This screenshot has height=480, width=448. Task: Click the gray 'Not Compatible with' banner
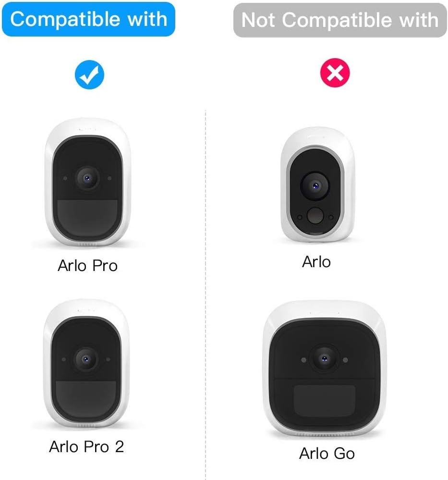pos(340,20)
